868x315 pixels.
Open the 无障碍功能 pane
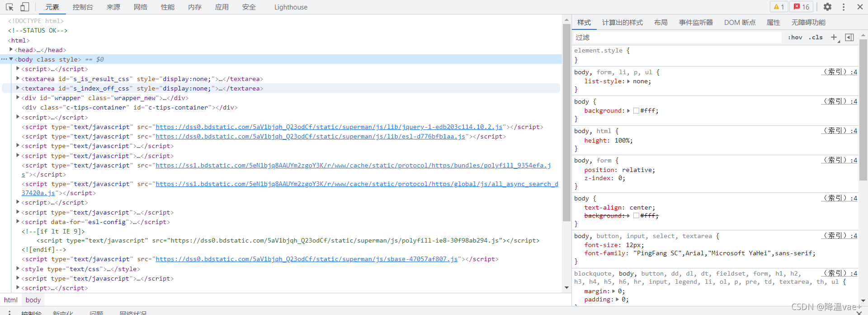[808, 23]
